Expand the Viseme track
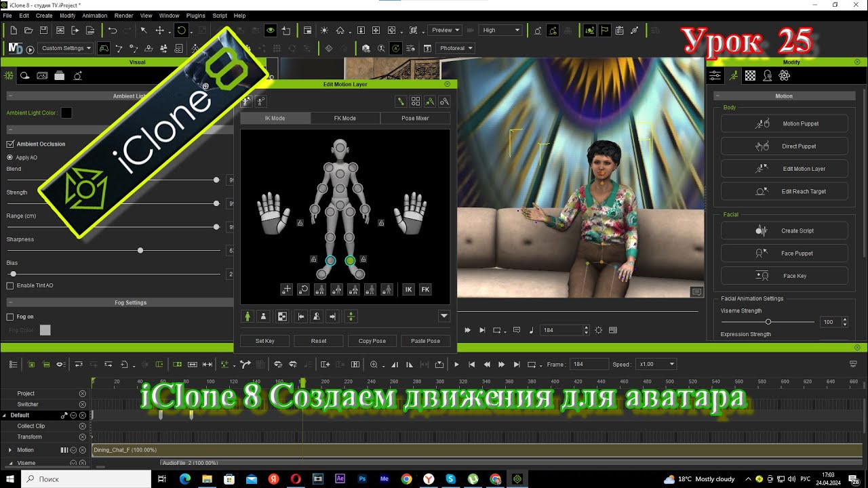This screenshot has width=868, height=488. pos(10,463)
